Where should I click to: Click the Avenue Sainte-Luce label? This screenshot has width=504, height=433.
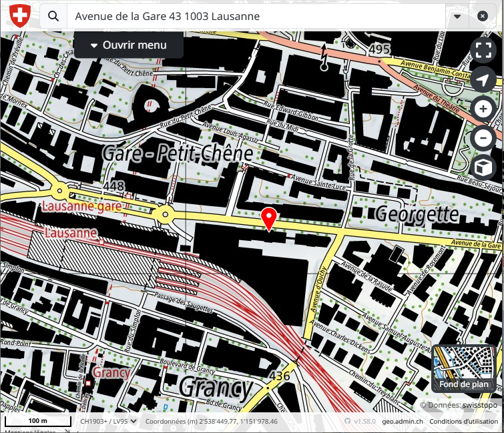(x=318, y=183)
